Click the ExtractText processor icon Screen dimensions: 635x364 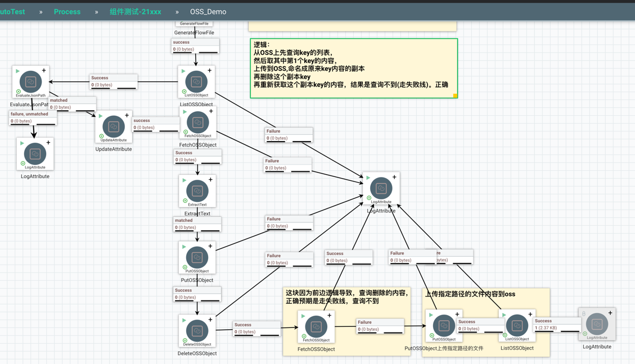point(197,192)
